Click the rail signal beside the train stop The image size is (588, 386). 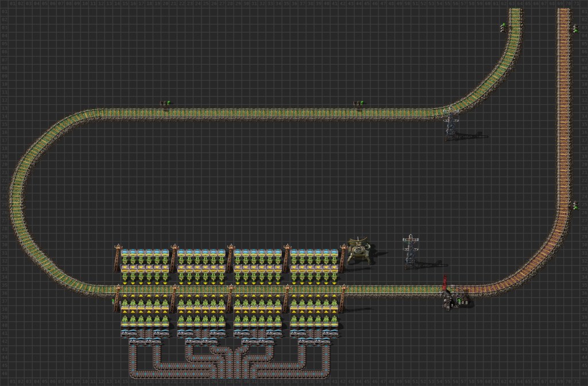pyautogui.click(x=462, y=301)
